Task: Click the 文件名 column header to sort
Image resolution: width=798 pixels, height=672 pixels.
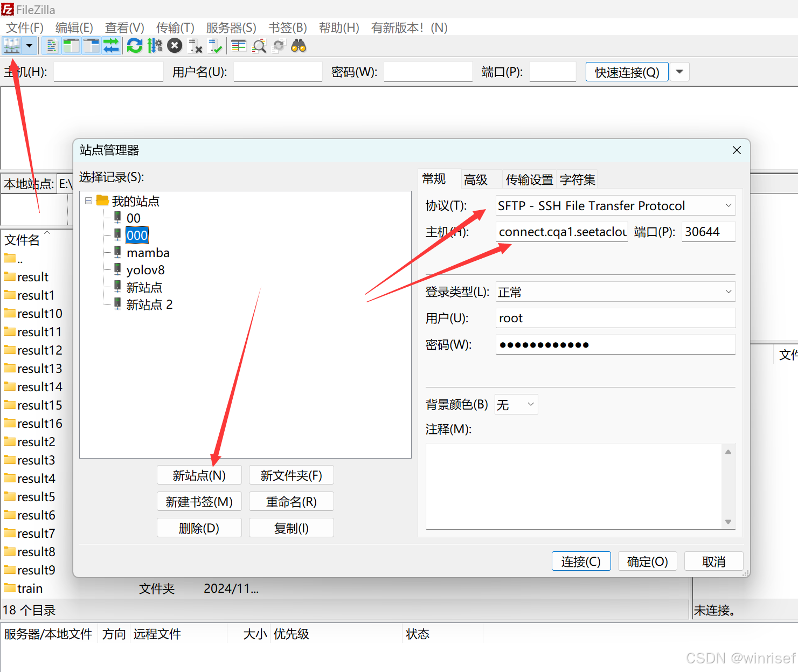Action: click(22, 240)
